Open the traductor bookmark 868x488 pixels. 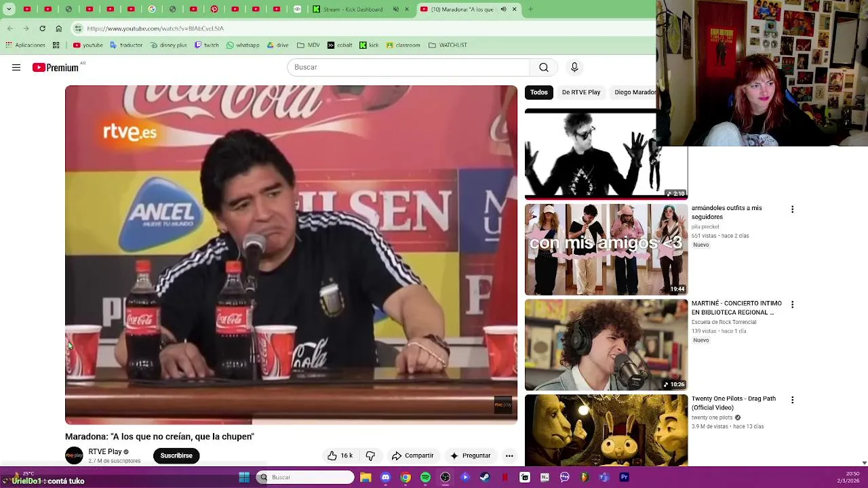click(x=126, y=45)
